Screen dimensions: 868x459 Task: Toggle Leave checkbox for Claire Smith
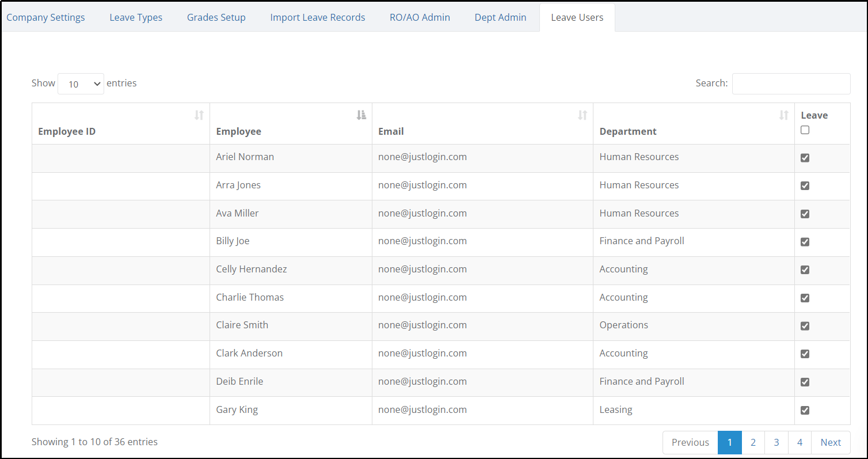[805, 326]
